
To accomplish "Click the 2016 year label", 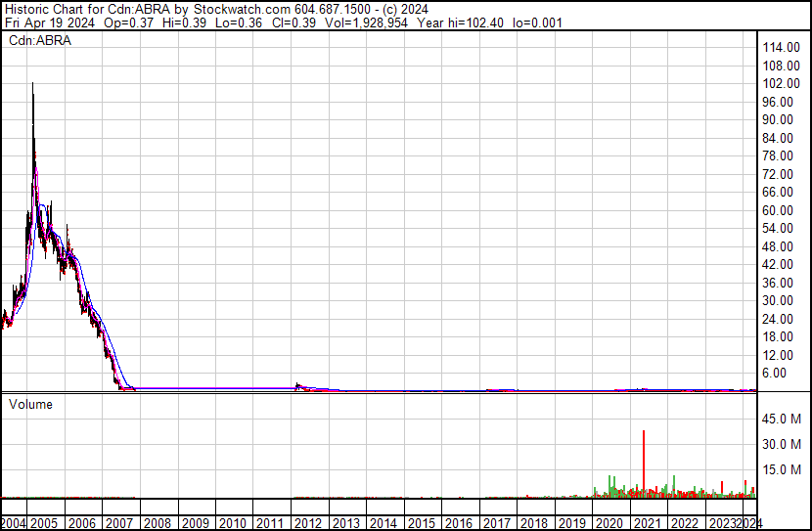I will [459, 523].
